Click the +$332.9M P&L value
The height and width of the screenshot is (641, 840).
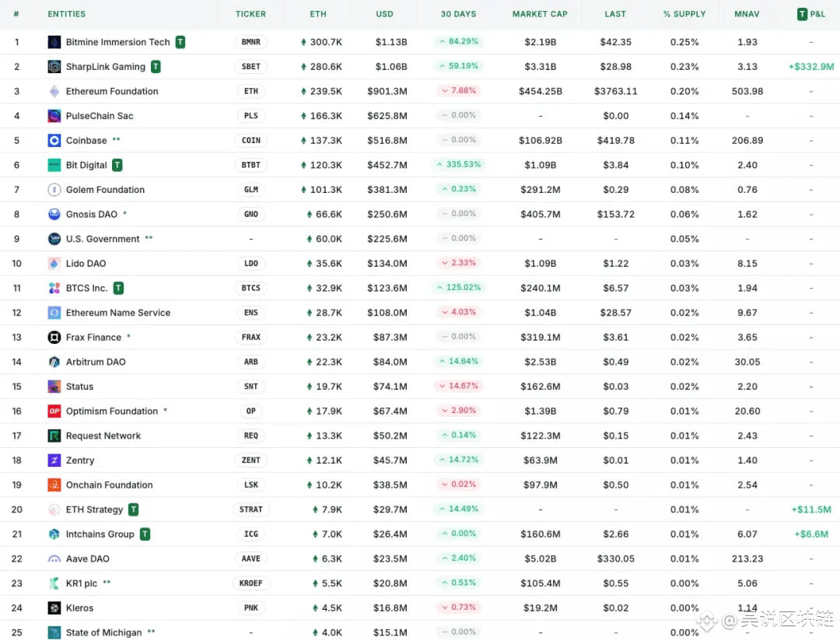811,66
